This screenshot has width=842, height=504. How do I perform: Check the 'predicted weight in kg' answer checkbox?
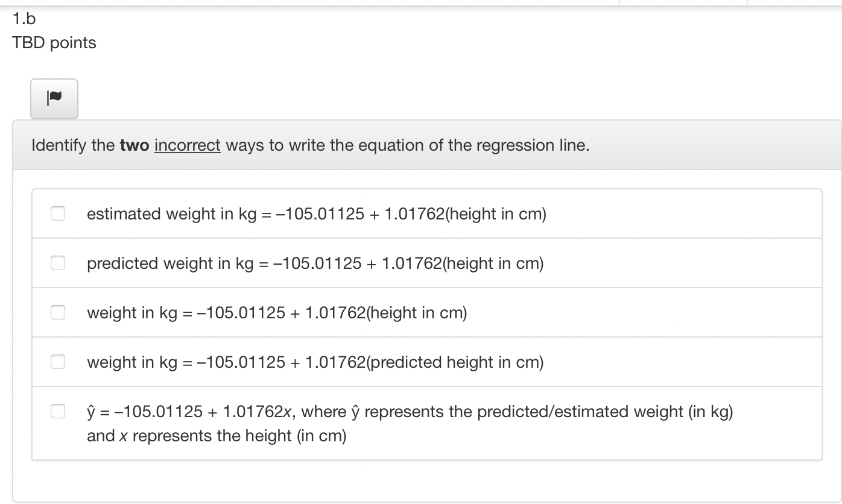[58, 262]
